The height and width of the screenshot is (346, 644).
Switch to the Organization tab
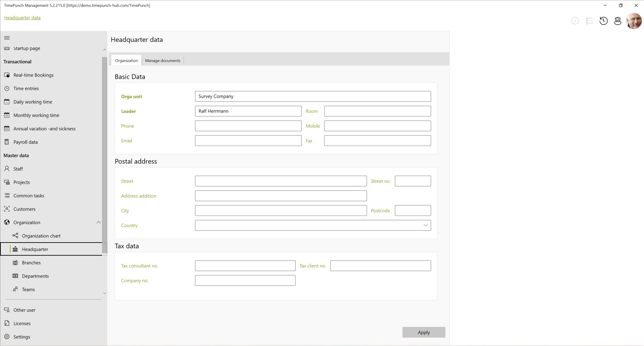tap(126, 61)
